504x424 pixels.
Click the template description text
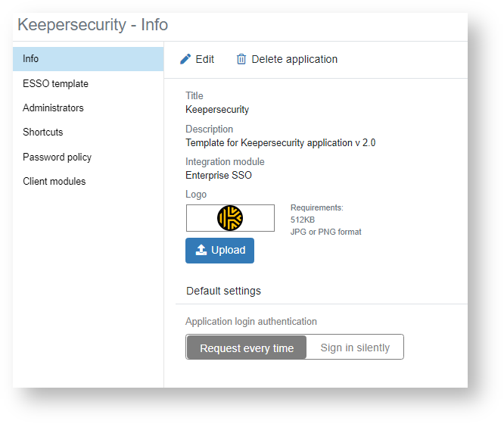click(x=280, y=142)
